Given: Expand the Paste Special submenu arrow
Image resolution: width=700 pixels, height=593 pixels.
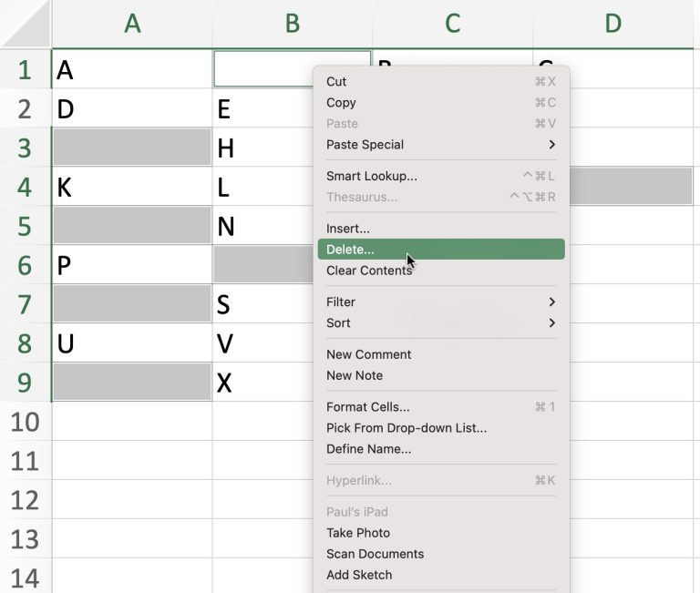Looking at the screenshot, I should click(551, 145).
